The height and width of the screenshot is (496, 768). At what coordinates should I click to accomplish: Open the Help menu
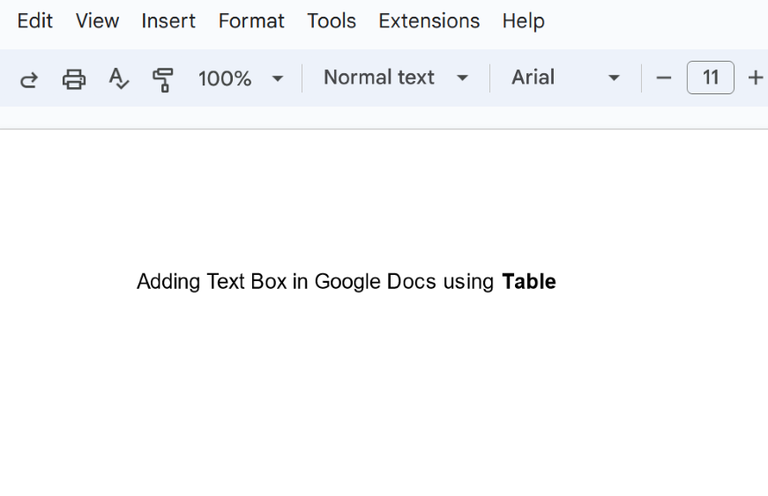pos(523,21)
